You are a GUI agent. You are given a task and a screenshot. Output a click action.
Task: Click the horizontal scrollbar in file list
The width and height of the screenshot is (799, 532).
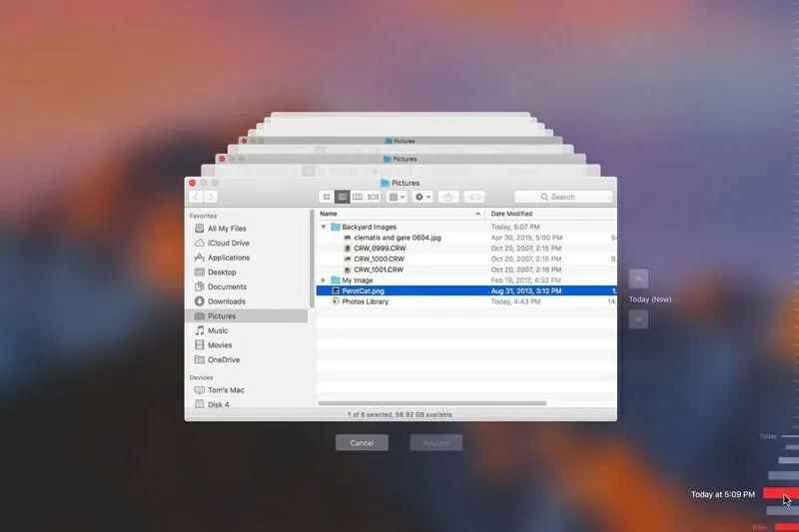pyautogui.click(x=432, y=403)
